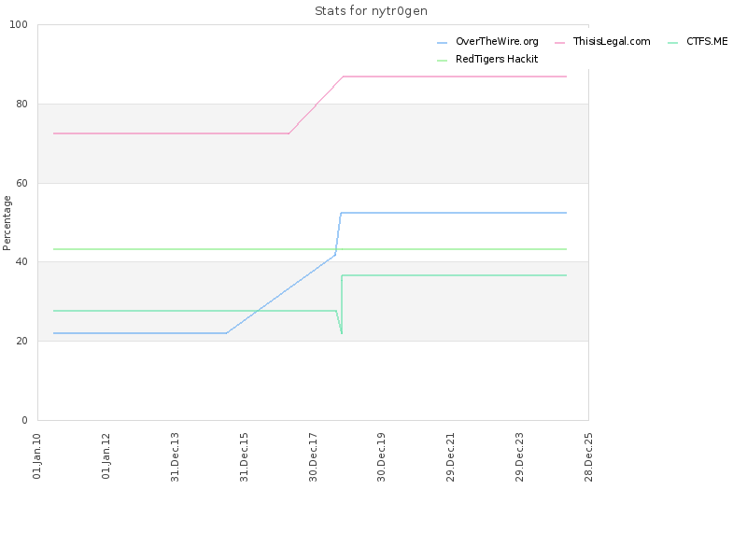Click the blue OverTheWire.org legend swatch
The height and width of the screenshot is (560, 747).
[442, 43]
